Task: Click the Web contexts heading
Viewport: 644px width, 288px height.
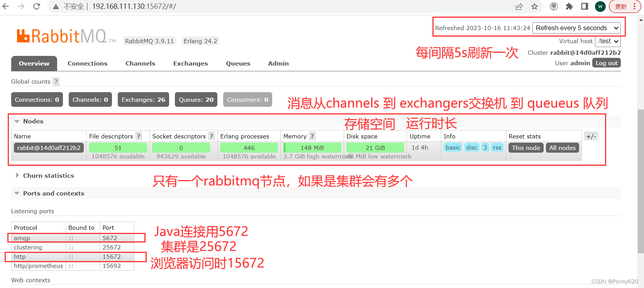Action: [x=31, y=280]
